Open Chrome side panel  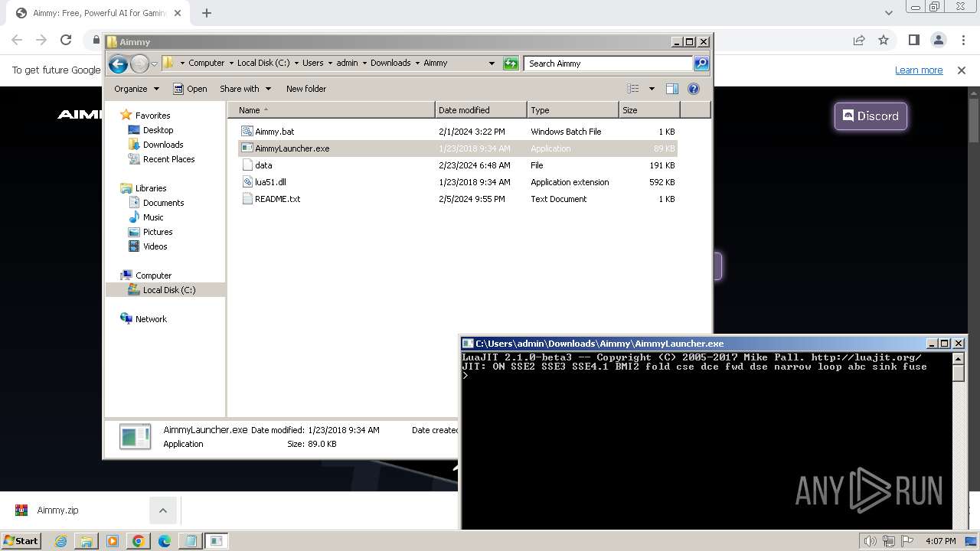pyautogui.click(x=913, y=40)
